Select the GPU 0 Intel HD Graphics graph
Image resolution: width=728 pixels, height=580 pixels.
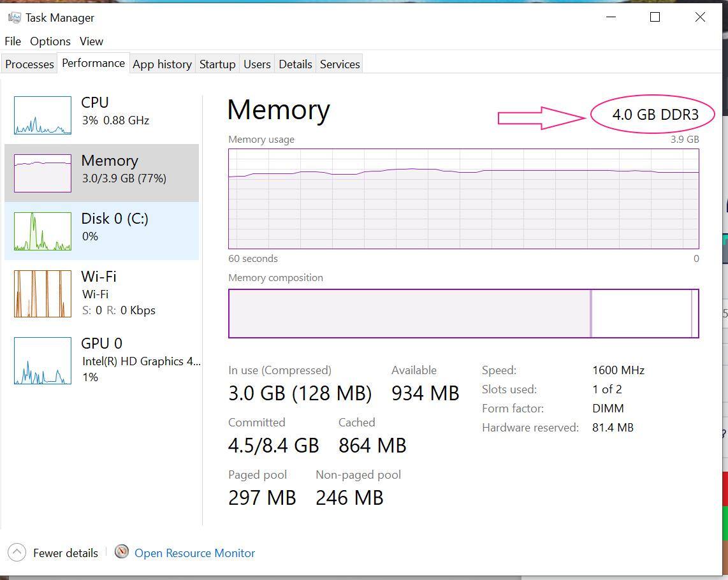coord(43,361)
